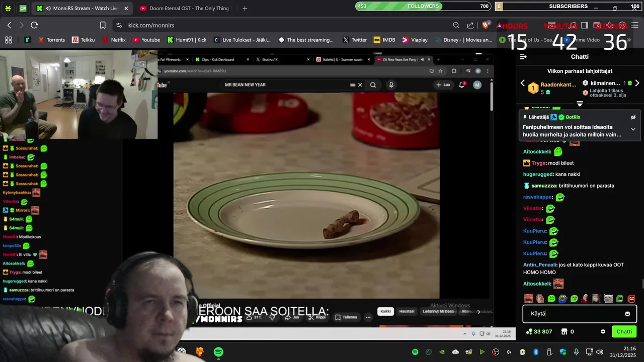Select the pinned px tab

(23, 9)
